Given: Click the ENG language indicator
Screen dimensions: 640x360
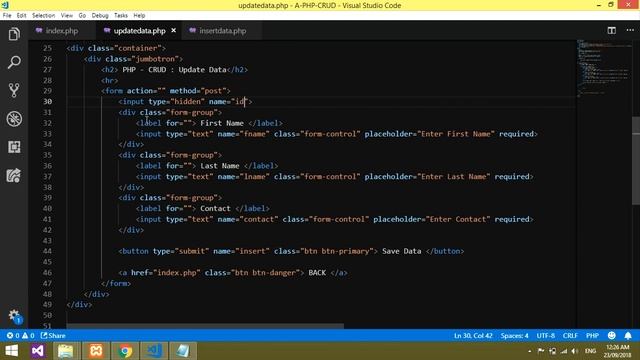Looking at the screenshot, I should 590,351.
